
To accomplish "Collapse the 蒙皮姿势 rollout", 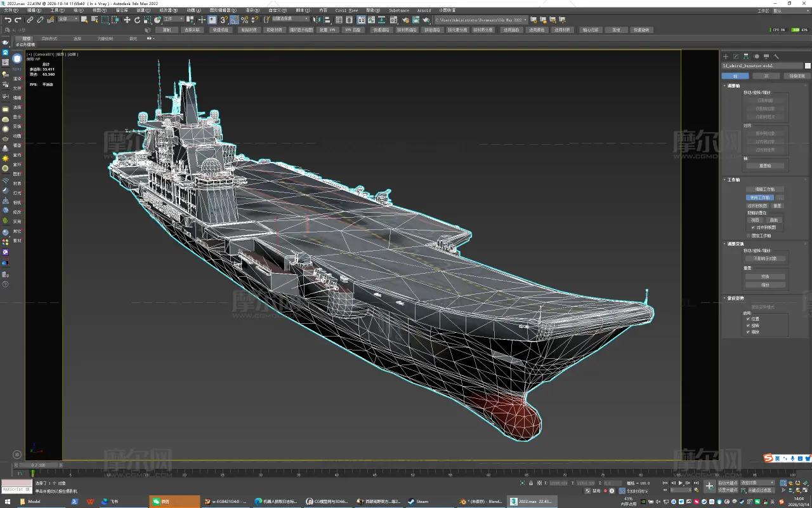I will (735, 298).
